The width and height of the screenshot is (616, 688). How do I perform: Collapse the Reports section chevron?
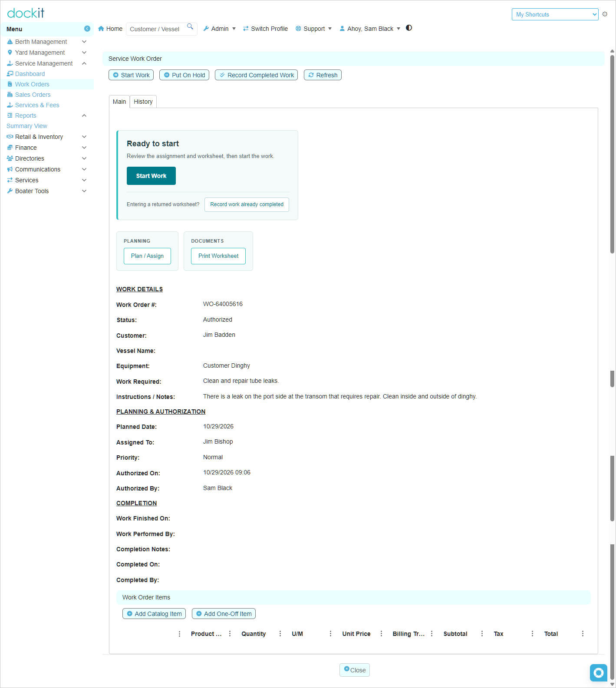click(84, 115)
